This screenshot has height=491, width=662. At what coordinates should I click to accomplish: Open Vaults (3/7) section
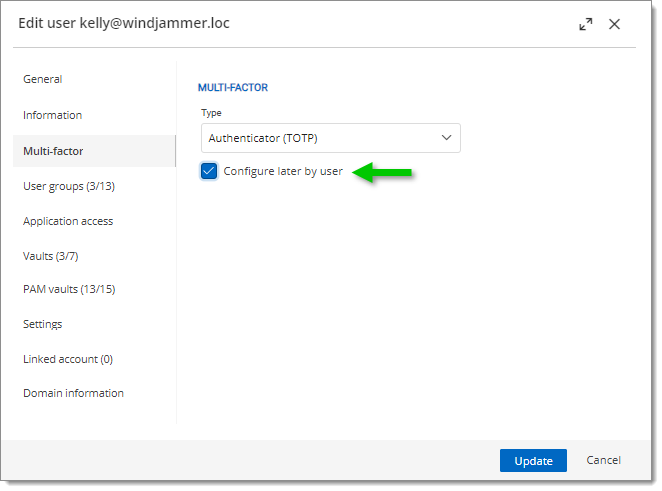[x=51, y=256]
